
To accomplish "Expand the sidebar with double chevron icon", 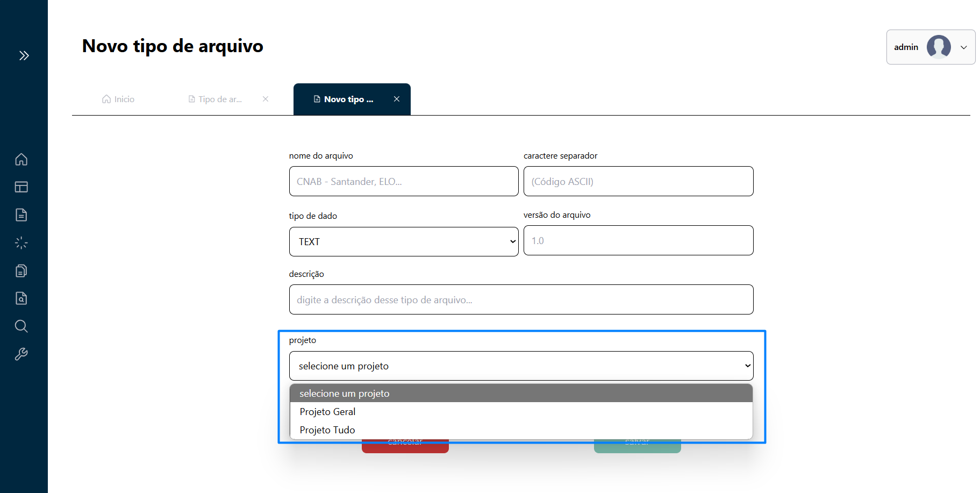I will pos(24,55).
